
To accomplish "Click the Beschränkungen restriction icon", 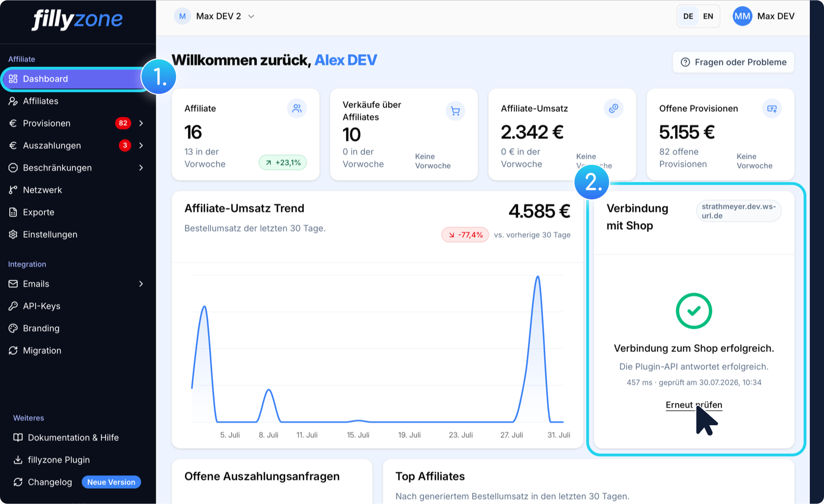I will [13, 168].
